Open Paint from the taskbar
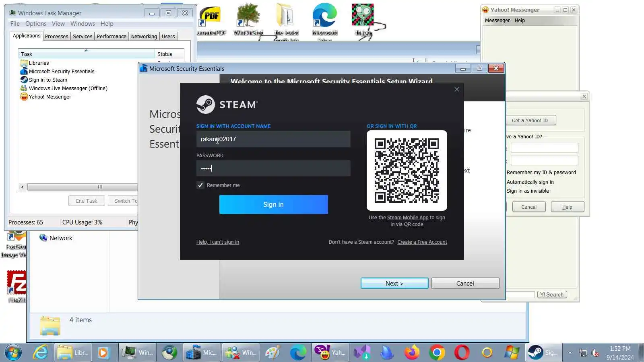Viewport: 644px width, 362px height. pyautogui.click(x=272, y=353)
